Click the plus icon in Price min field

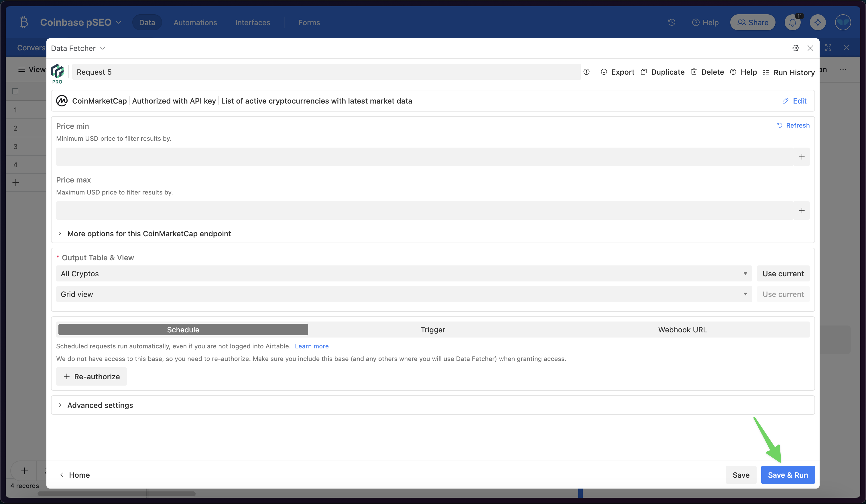pyautogui.click(x=801, y=157)
